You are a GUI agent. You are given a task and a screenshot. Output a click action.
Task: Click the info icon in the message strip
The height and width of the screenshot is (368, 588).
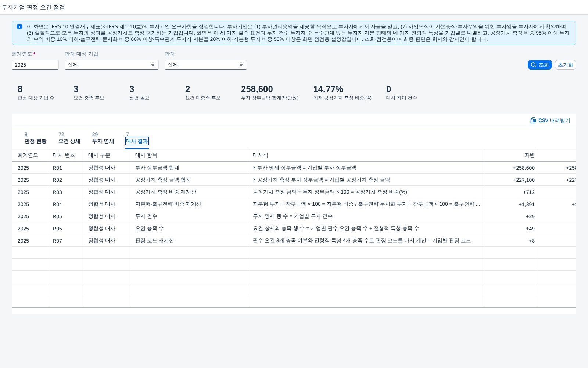[19, 26]
